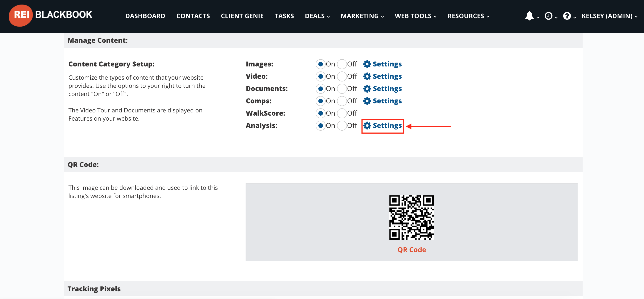Select On for WalkScore
This screenshot has height=299, width=644.
tap(320, 113)
